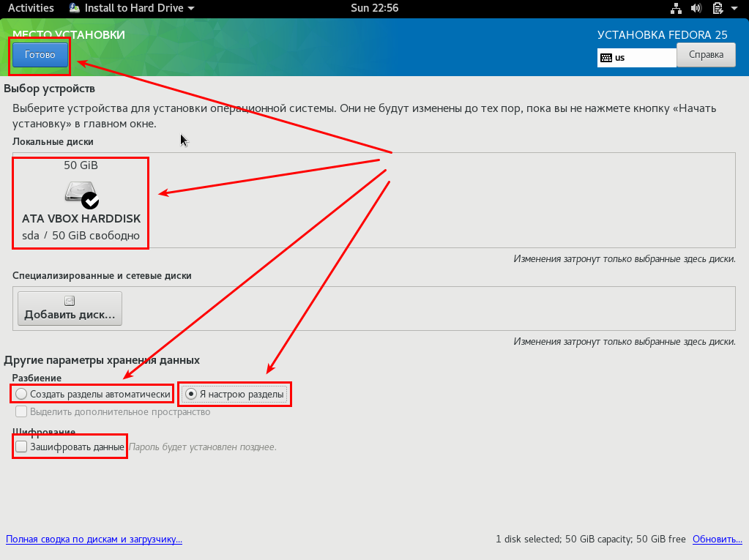The image size is (749, 560).
Task: Open Полная сводка по дискам и загрузчику link
Action: point(94,540)
